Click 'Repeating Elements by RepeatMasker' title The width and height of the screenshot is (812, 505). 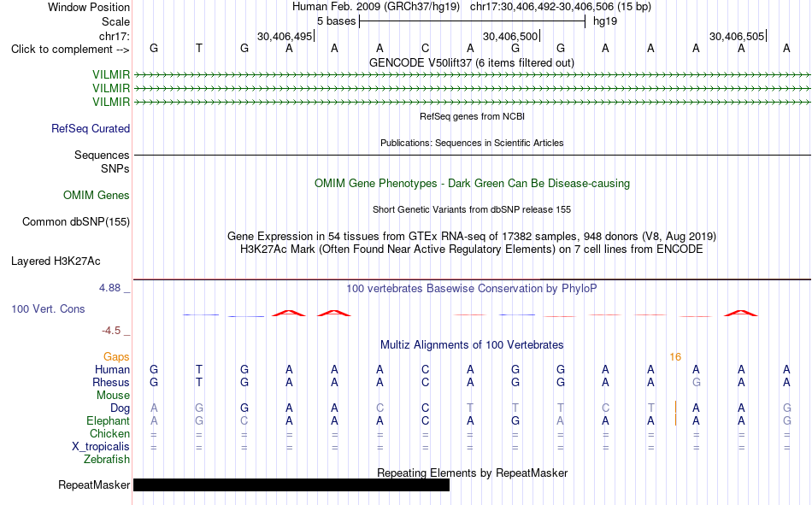(473, 473)
